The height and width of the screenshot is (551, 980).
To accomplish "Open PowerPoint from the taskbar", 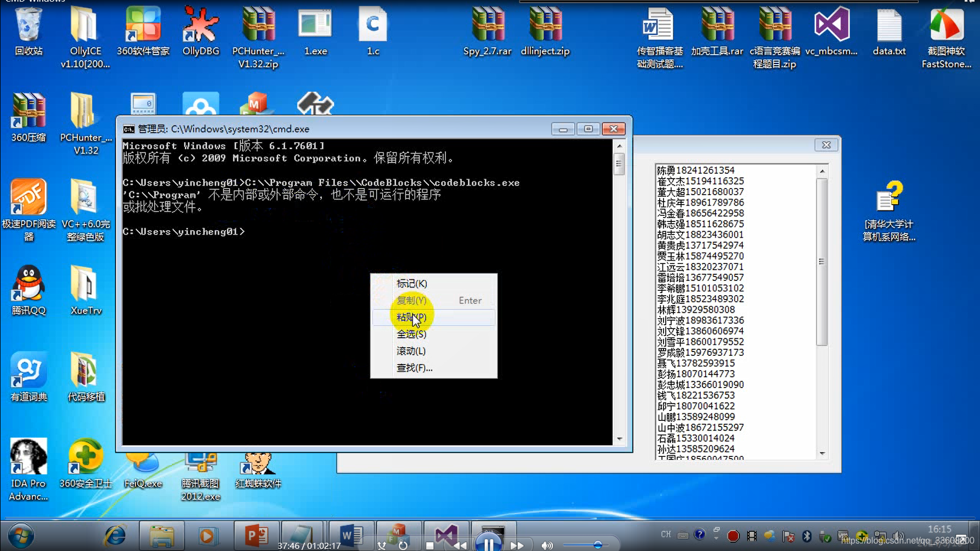I will tap(256, 536).
